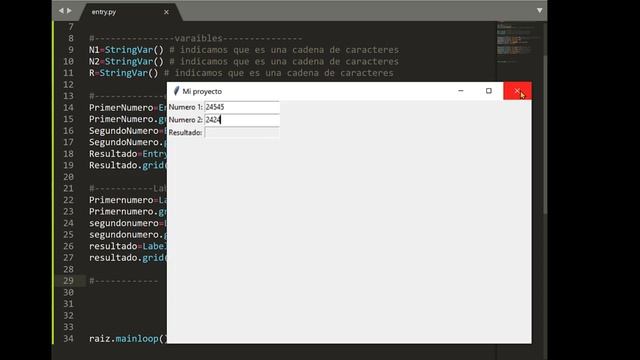
Task: Click the minimap in the Sublime editor
Action: tap(518, 43)
